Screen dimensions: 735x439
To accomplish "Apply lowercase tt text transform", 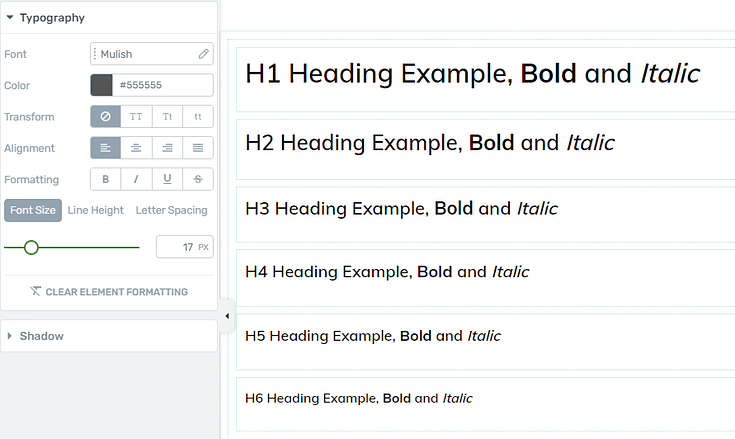I will (198, 117).
